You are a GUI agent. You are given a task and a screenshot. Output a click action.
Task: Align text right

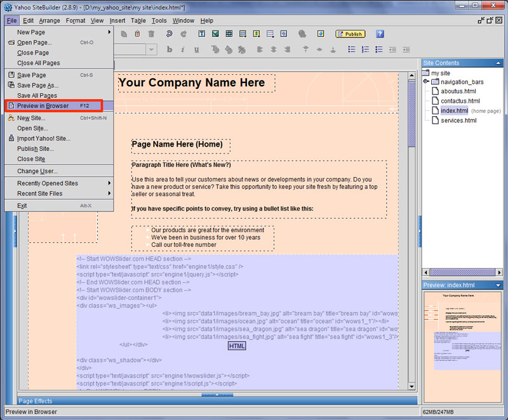tap(287, 49)
